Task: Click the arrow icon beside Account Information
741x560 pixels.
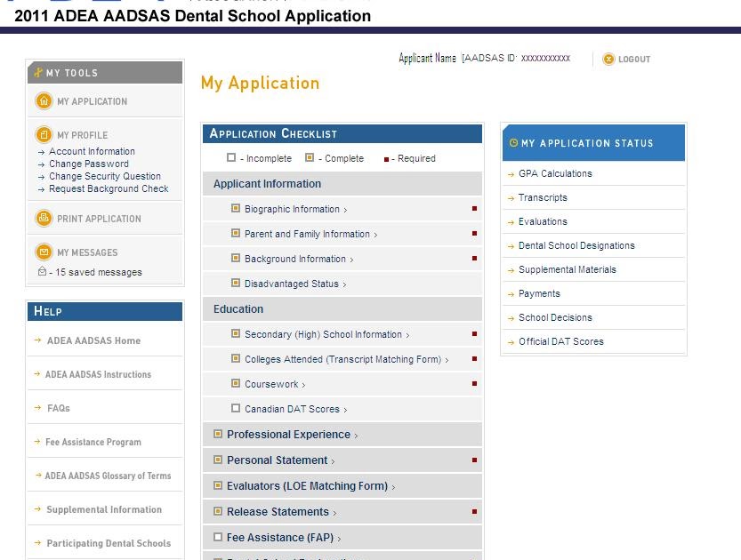Action: [42, 152]
